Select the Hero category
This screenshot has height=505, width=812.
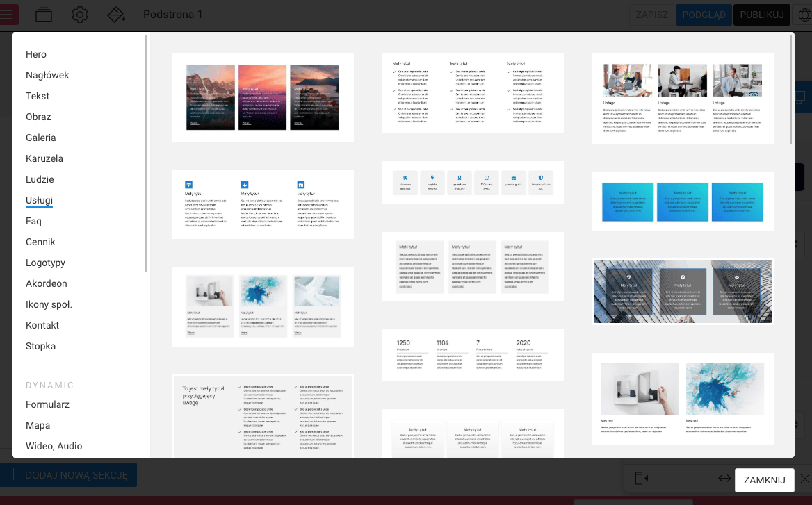(x=36, y=54)
